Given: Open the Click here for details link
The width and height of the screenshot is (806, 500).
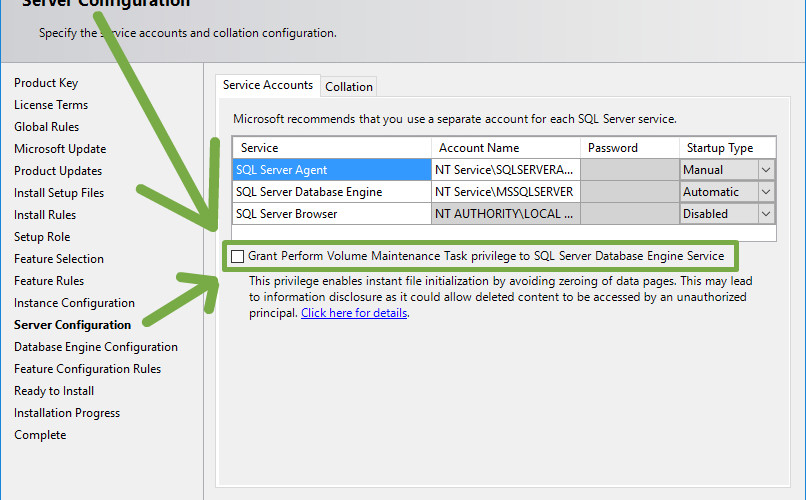Looking at the screenshot, I should pos(354,313).
